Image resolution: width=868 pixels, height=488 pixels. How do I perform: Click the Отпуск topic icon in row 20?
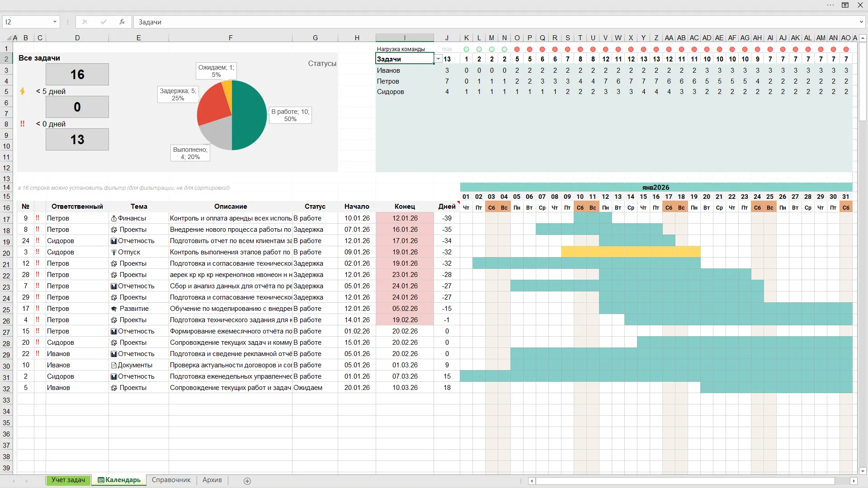coord(114,252)
